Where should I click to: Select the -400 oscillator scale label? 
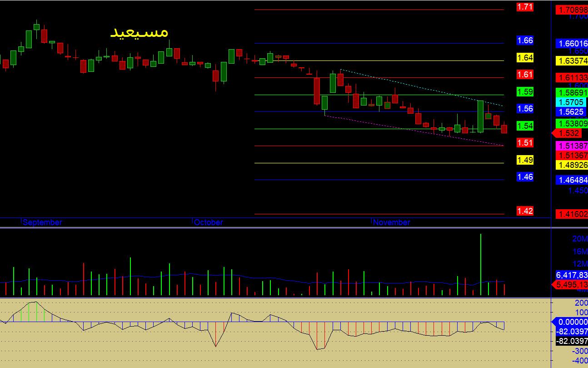point(579,361)
